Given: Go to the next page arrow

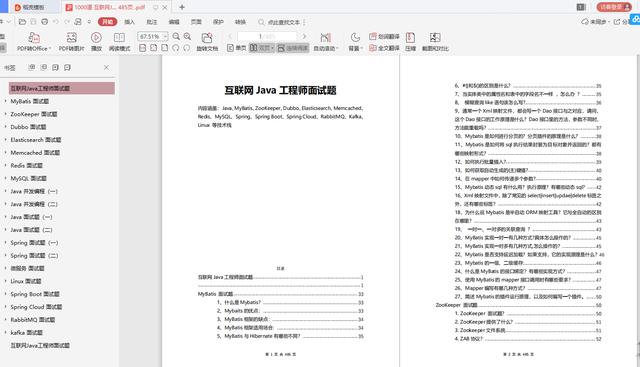Looking at the screenshot, I should (x=304, y=36).
